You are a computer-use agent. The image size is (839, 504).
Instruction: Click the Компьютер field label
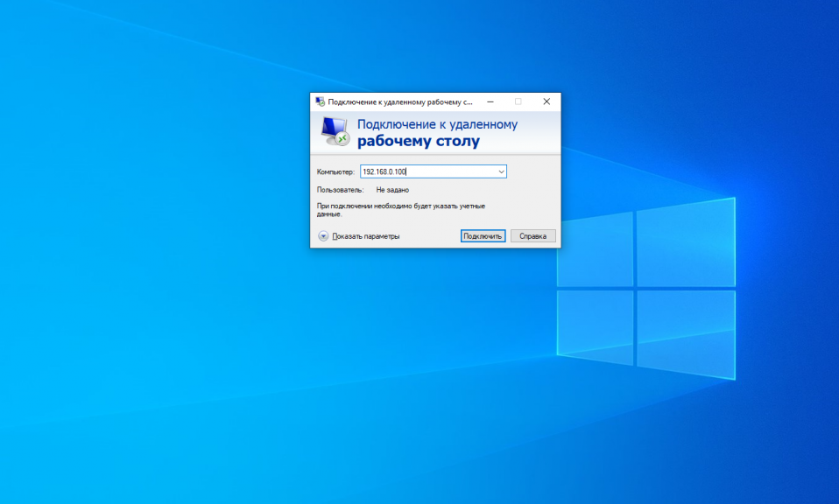point(335,172)
